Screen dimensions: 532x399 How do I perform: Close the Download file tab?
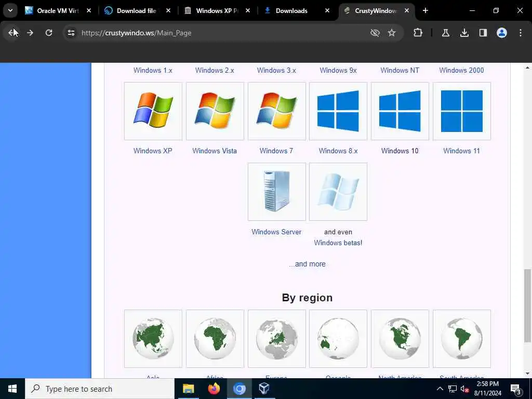(168, 10)
